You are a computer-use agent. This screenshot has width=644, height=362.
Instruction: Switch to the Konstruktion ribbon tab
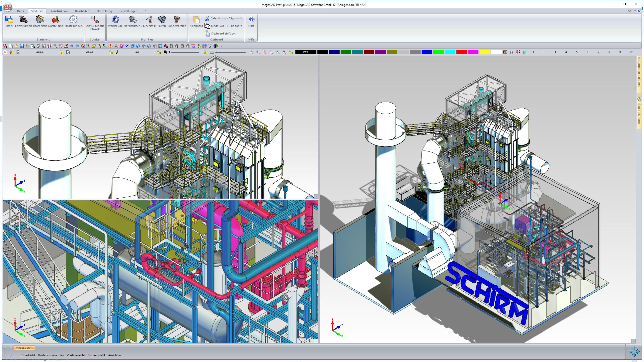[x=59, y=11]
